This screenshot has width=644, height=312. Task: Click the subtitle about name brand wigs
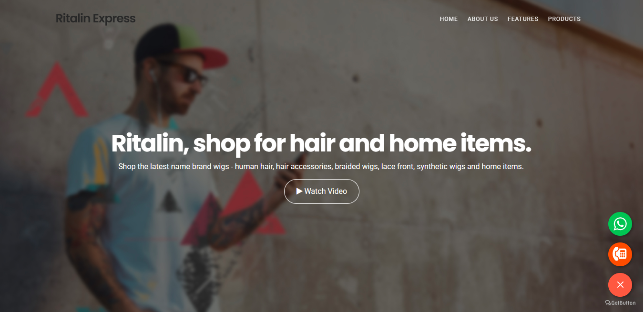(321, 167)
